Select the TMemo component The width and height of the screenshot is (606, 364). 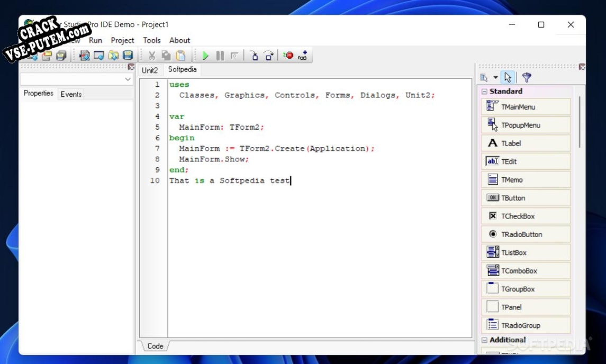[x=526, y=179]
